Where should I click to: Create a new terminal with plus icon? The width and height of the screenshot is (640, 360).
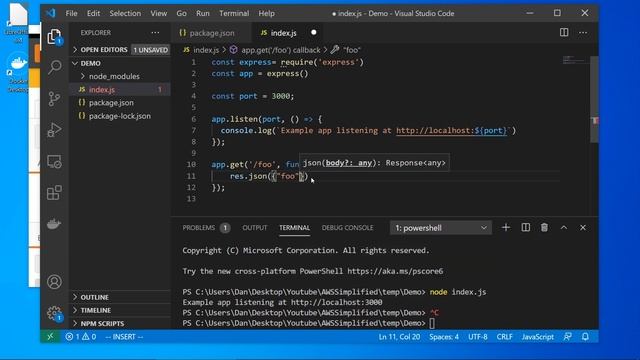click(506, 227)
